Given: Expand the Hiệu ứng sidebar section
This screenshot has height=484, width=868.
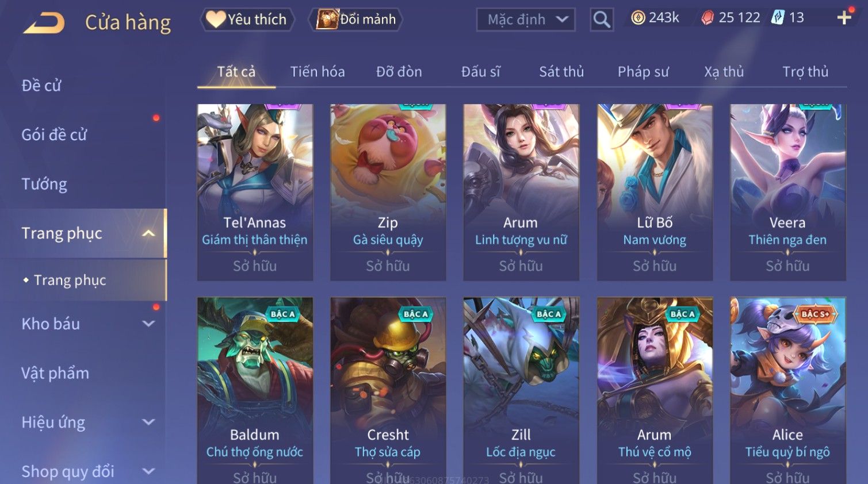Looking at the screenshot, I should coord(148,422).
